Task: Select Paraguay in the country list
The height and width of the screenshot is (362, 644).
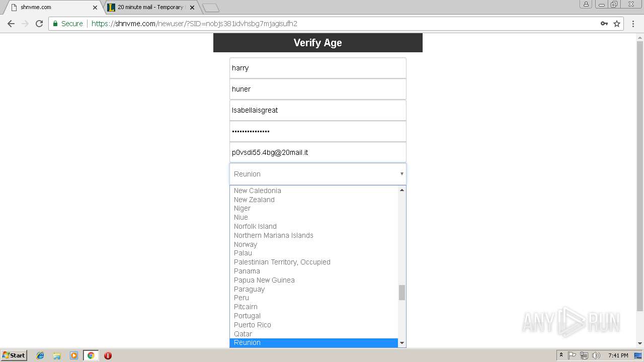Action: coord(314,289)
